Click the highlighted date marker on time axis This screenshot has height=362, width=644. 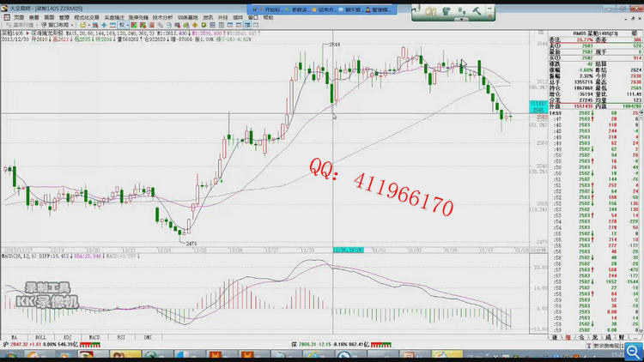(x=349, y=250)
